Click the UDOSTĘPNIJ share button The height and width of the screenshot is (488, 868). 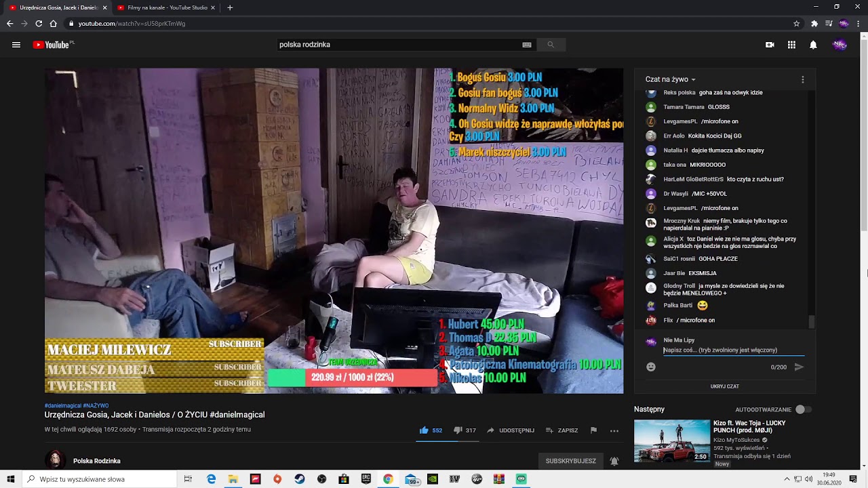pyautogui.click(x=511, y=430)
